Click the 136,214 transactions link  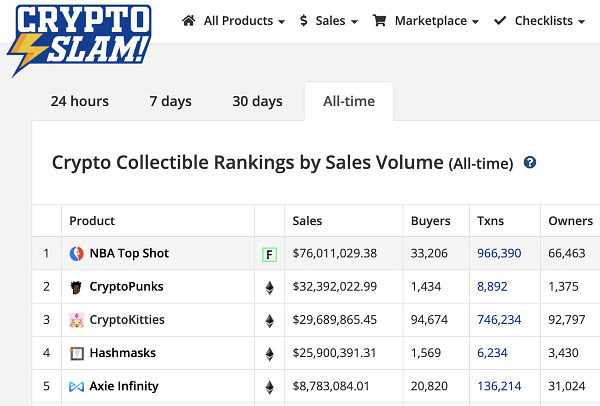[499, 386]
